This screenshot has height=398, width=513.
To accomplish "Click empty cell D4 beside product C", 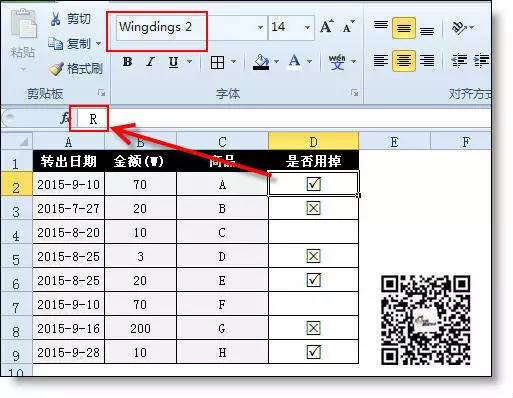I will point(314,232).
